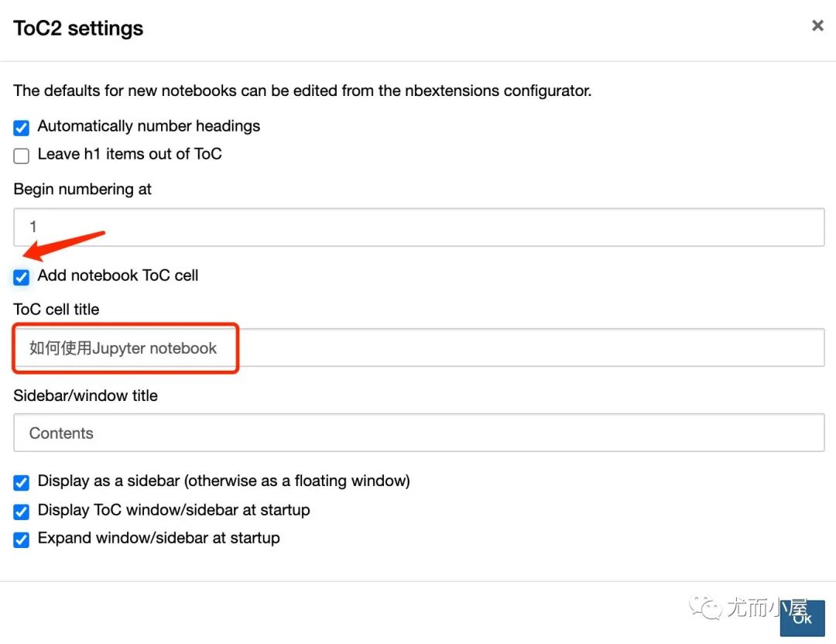Toggle Display ToC window/sidebar at startup checkbox
This screenshot has width=836, height=644.
pos(22,512)
